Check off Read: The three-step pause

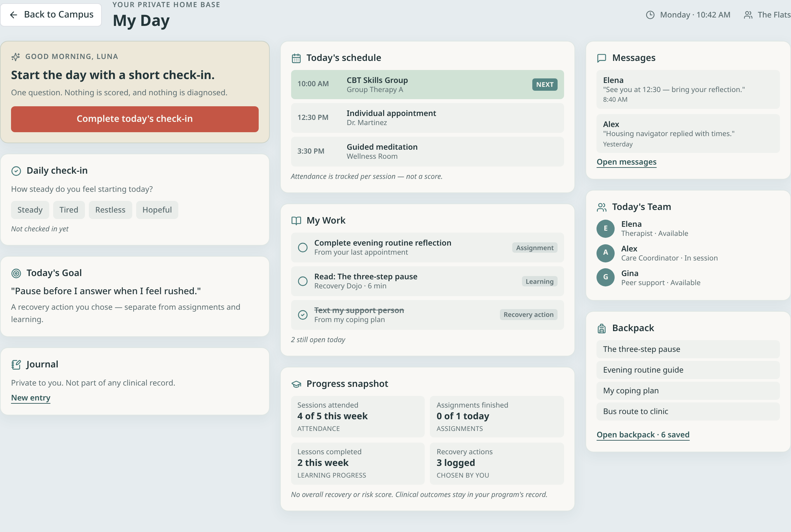pyautogui.click(x=303, y=281)
